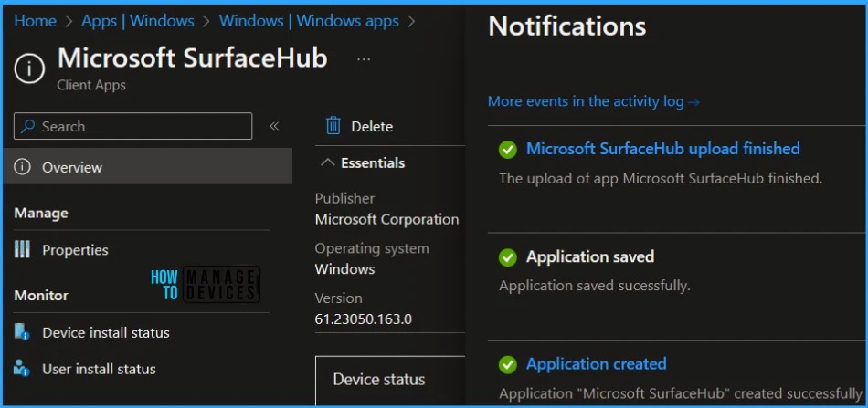The width and height of the screenshot is (868, 408).
Task: Click the trash can Delete icon
Action: (x=333, y=125)
